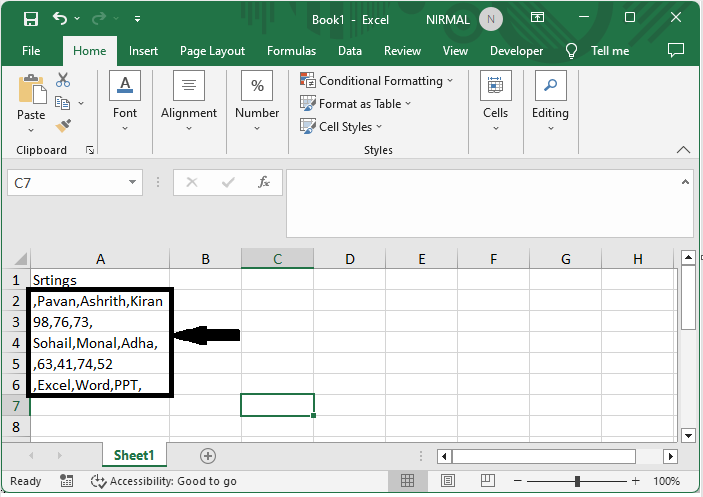Screen dimensions: 703x497
Task: Click the Redo icon
Action: click(99, 18)
